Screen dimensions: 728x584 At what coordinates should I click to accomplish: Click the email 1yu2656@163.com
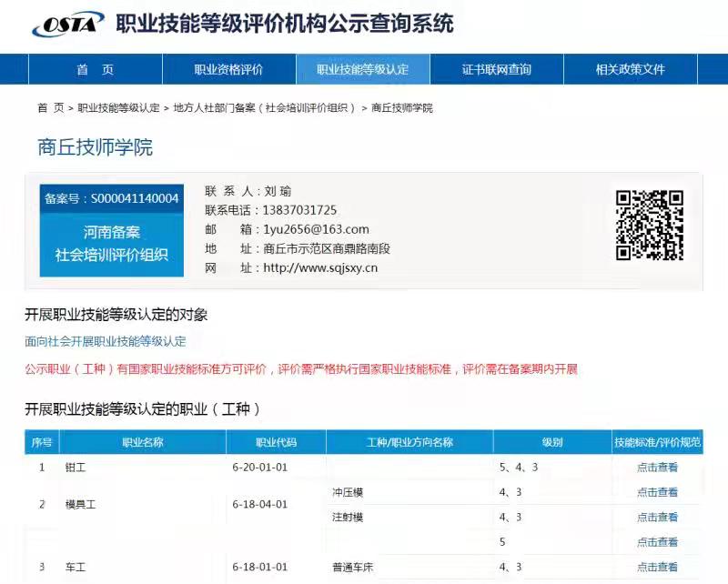point(316,229)
